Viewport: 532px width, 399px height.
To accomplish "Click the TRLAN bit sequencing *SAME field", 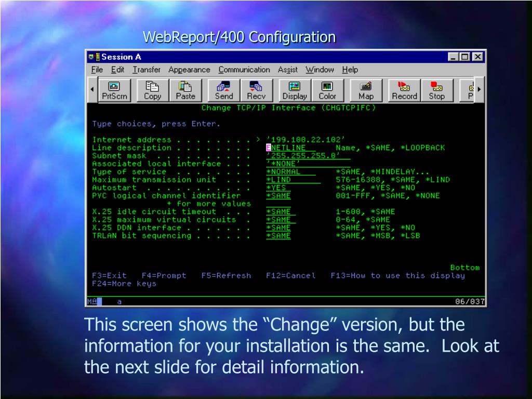I will (278, 236).
